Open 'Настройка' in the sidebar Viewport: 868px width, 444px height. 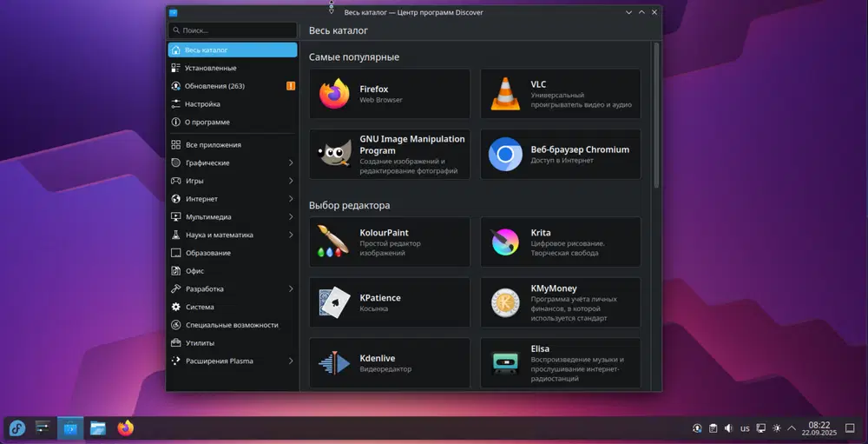pos(233,104)
